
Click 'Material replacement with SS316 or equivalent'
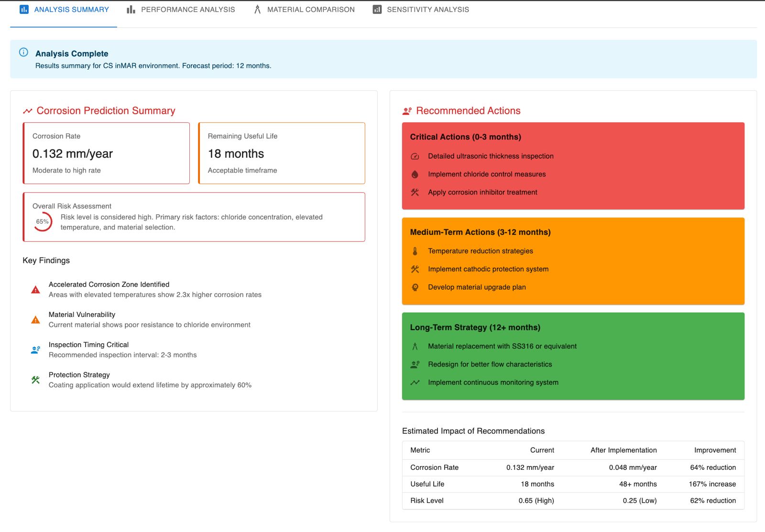[502, 346]
